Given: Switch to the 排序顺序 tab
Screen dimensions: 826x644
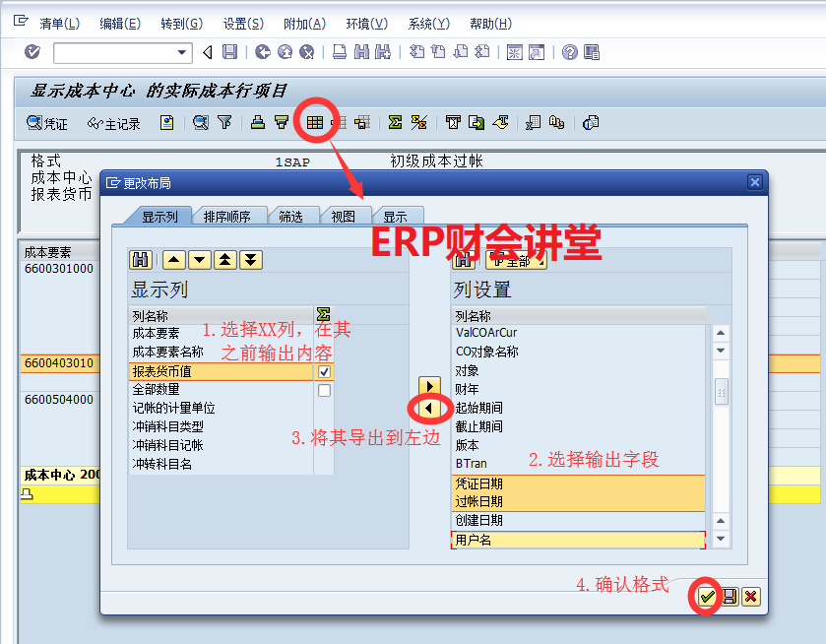Looking at the screenshot, I should point(226,217).
